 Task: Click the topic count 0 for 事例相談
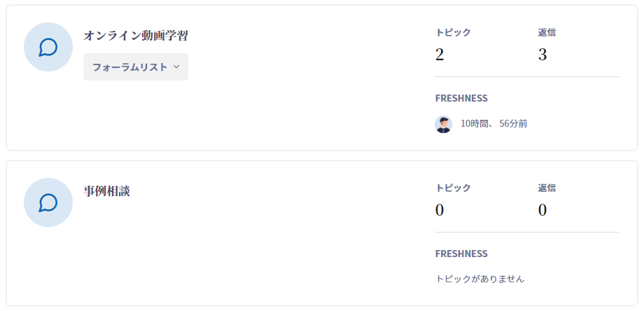click(x=440, y=210)
